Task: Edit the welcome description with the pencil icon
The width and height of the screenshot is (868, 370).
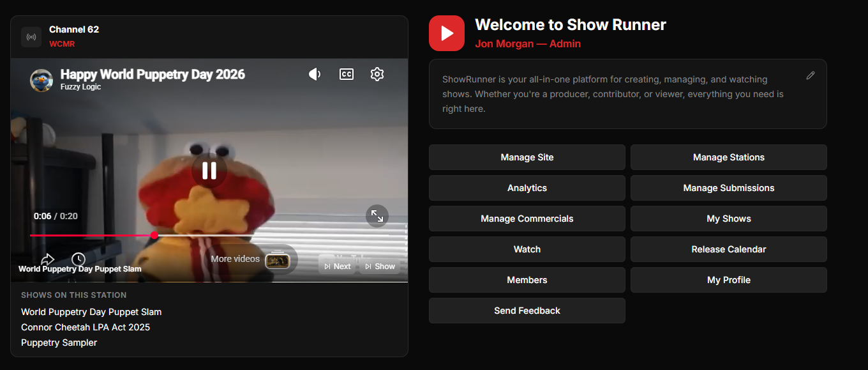Action: pos(811,75)
